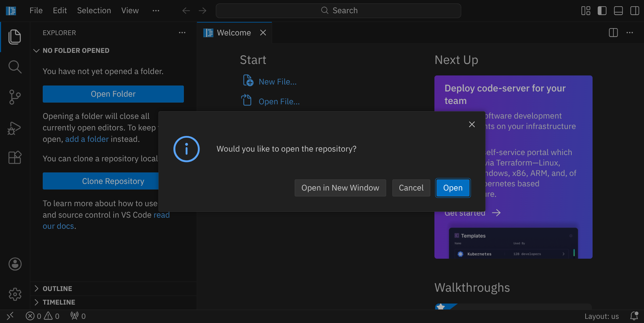Screen dimensions: 644x323
Task: Click the notifications bell in status bar
Action: [x=634, y=316]
